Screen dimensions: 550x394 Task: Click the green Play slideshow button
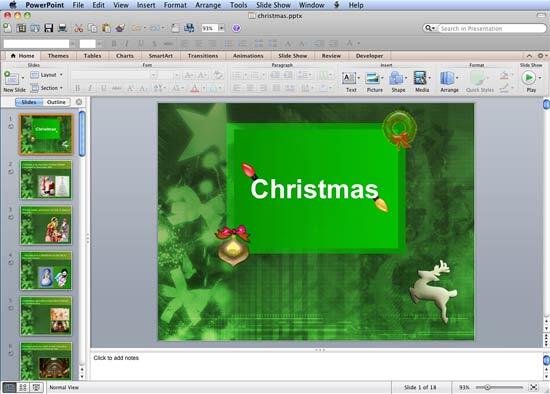pos(529,78)
